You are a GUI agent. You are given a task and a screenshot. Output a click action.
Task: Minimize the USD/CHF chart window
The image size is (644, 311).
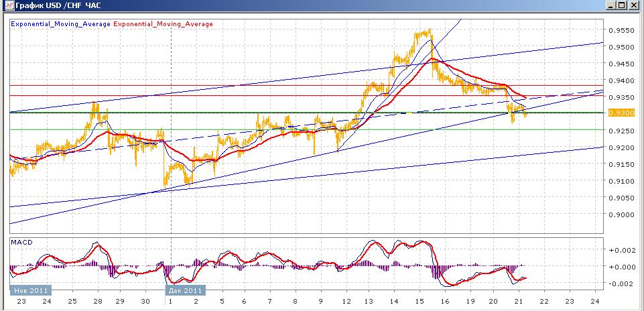[612, 5]
